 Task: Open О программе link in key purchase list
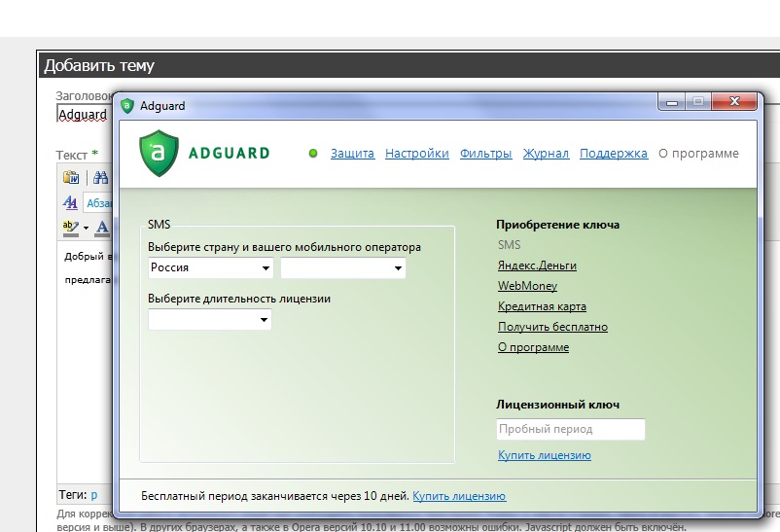(x=533, y=347)
